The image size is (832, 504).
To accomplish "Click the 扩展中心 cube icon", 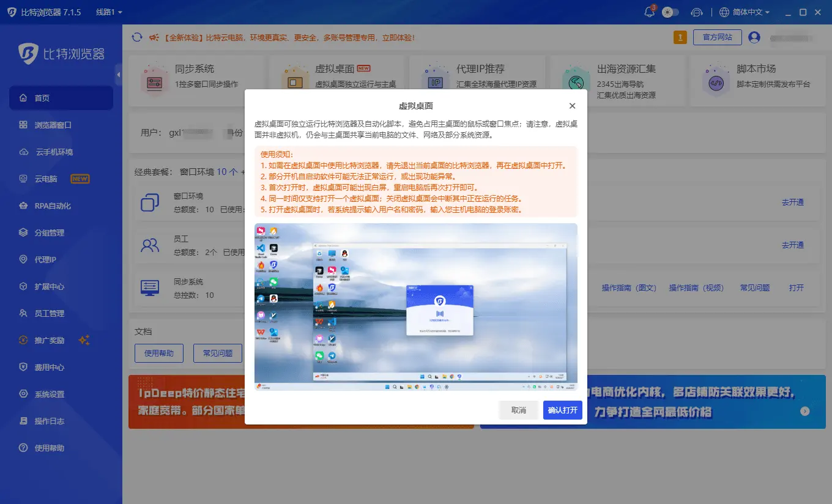I will [23, 286].
